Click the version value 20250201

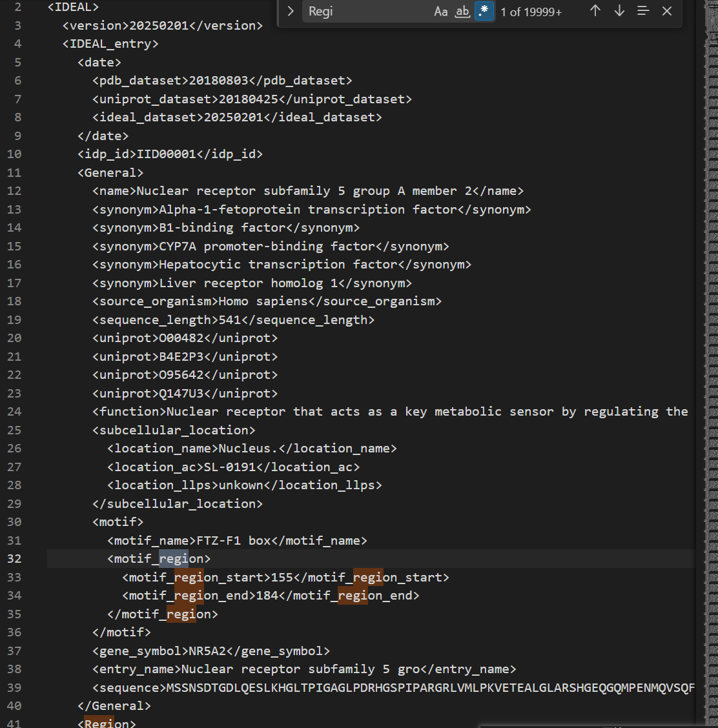click(159, 26)
